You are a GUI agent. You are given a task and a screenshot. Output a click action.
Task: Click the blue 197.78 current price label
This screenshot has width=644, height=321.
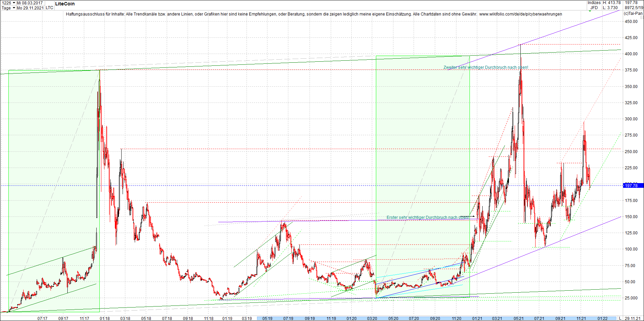tap(634, 185)
